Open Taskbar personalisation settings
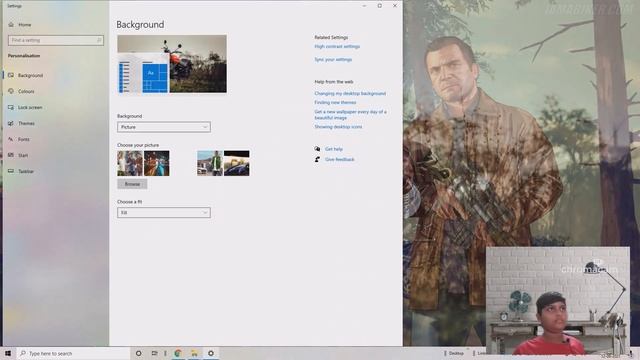This screenshot has width=640, height=360. 26,171
